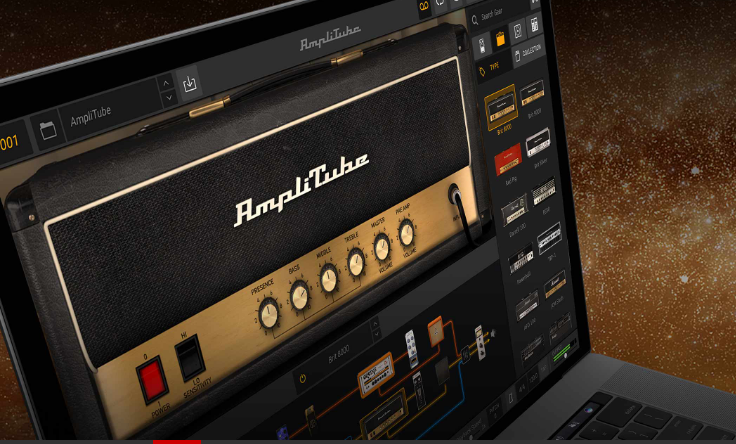Click the 4/4 time signature box
The width and height of the screenshot is (736, 444).
coord(521,389)
